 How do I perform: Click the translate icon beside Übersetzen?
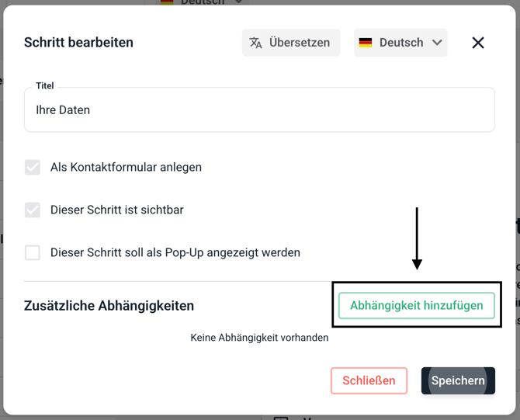pyautogui.click(x=255, y=43)
